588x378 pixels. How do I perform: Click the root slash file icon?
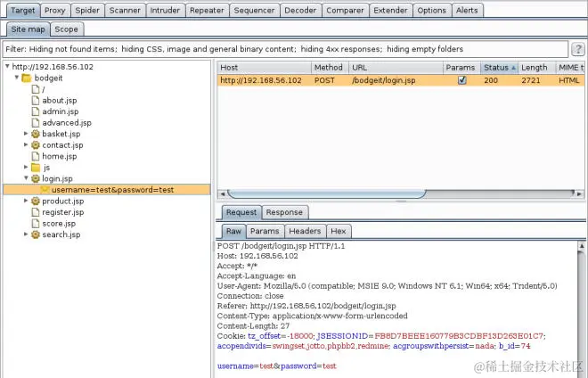click(36, 89)
